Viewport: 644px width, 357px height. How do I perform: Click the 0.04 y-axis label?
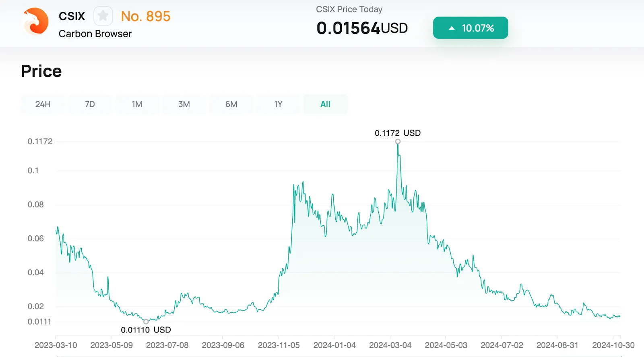coord(35,273)
